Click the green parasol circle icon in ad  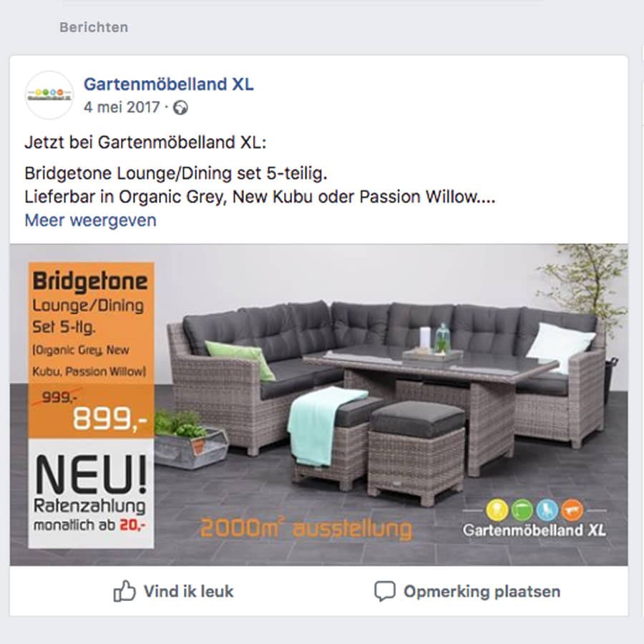coord(522,509)
